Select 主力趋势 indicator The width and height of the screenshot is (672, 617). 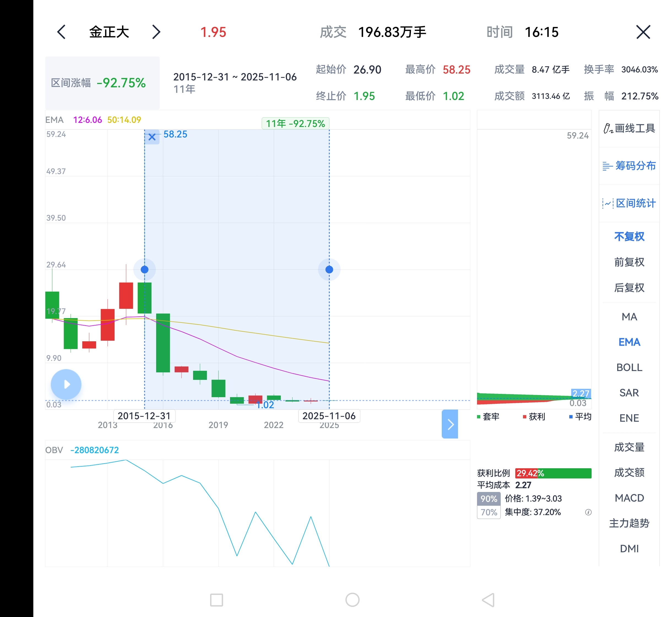629,523
